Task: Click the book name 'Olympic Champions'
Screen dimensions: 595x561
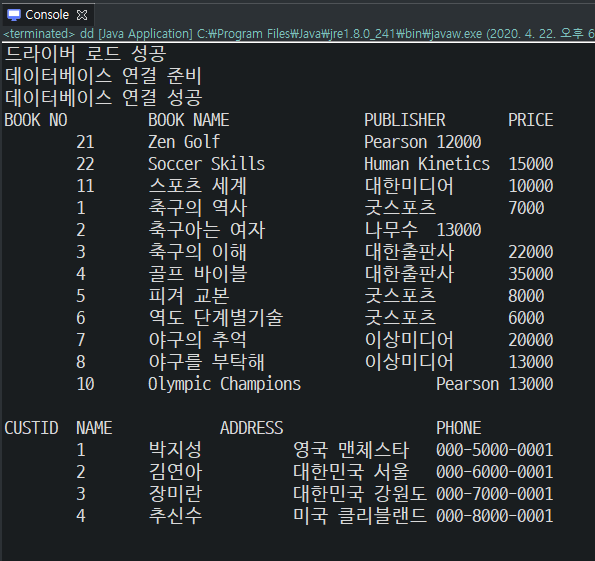Action: click(224, 384)
